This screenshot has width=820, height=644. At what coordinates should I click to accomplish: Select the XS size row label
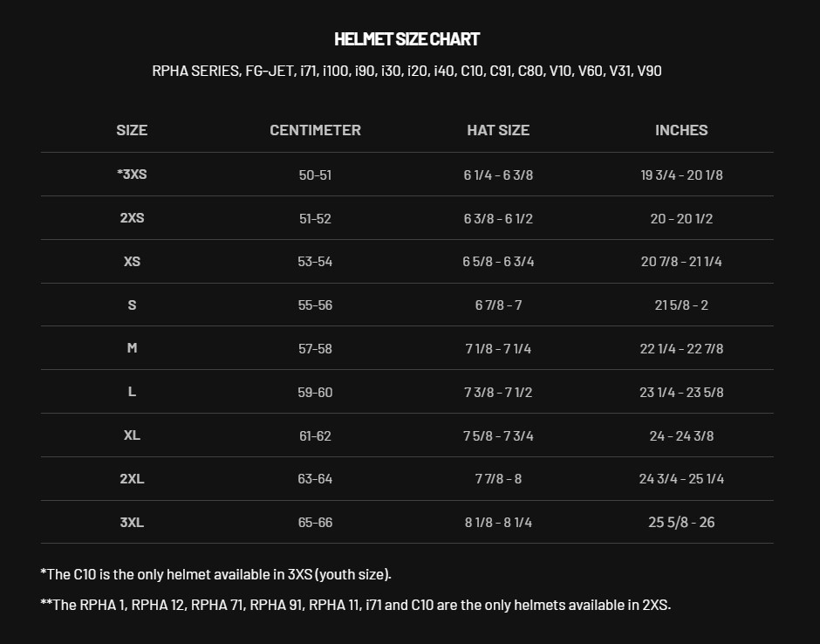pos(132,262)
